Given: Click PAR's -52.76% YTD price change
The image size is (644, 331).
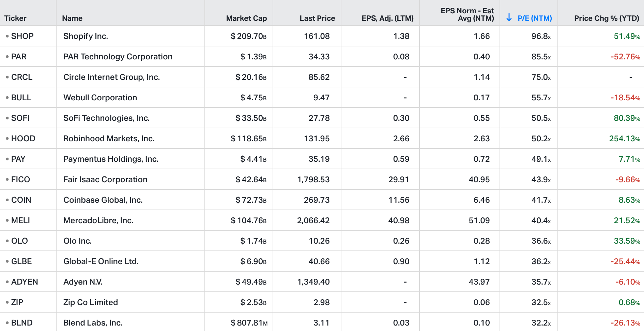Looking at the screenshot, I should coord(625,57).
